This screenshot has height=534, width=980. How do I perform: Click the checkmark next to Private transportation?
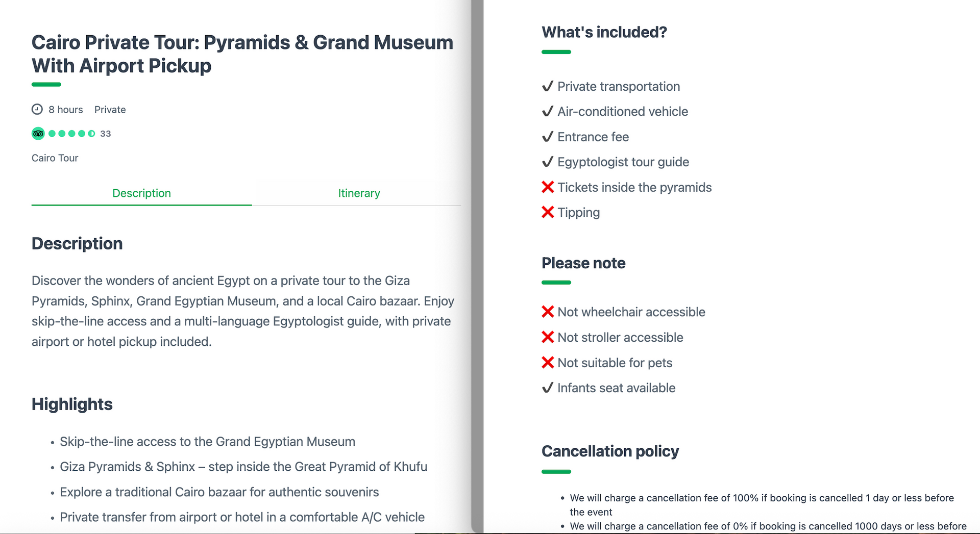coord(548,86)
